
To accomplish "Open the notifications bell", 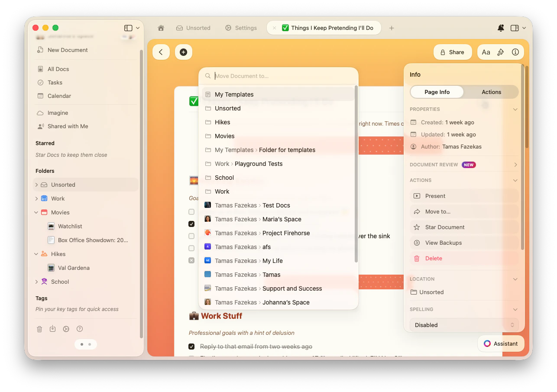I will coord(501,28).
